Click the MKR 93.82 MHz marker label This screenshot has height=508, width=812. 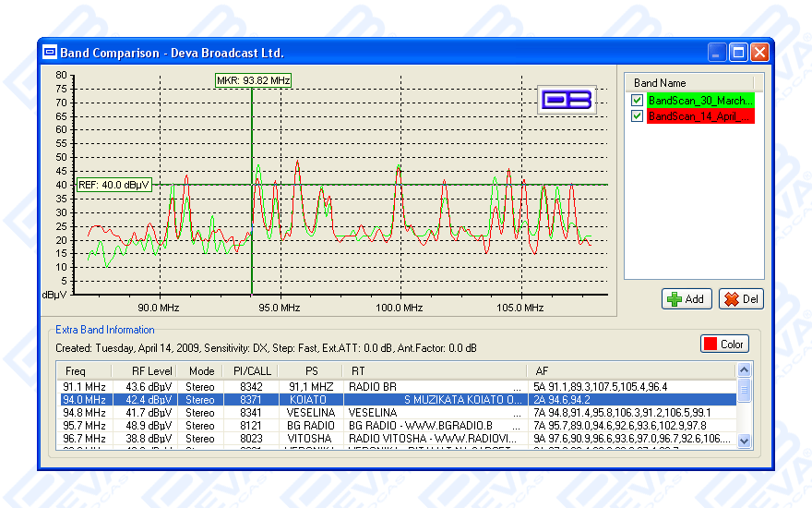253,80
